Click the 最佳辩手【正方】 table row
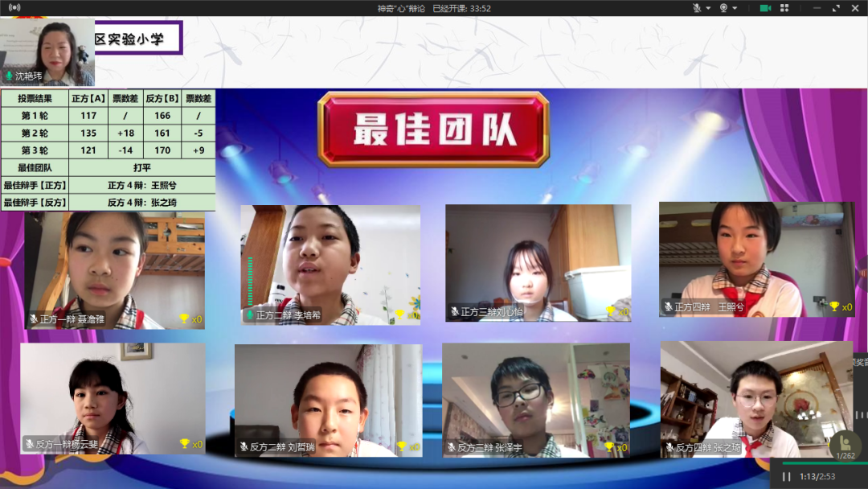 [x=108, y=185]
